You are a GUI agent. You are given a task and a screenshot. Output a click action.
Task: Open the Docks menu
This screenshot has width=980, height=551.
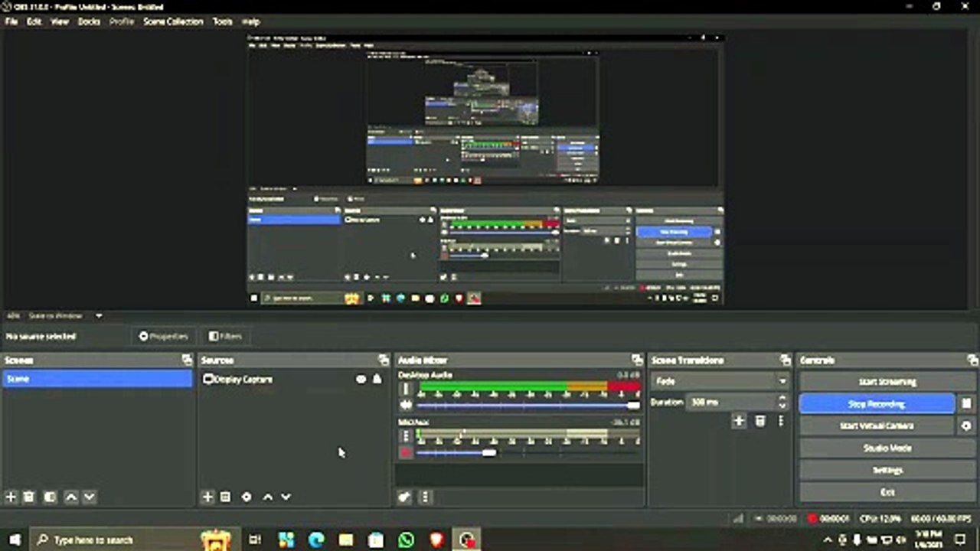pos(89,21)
